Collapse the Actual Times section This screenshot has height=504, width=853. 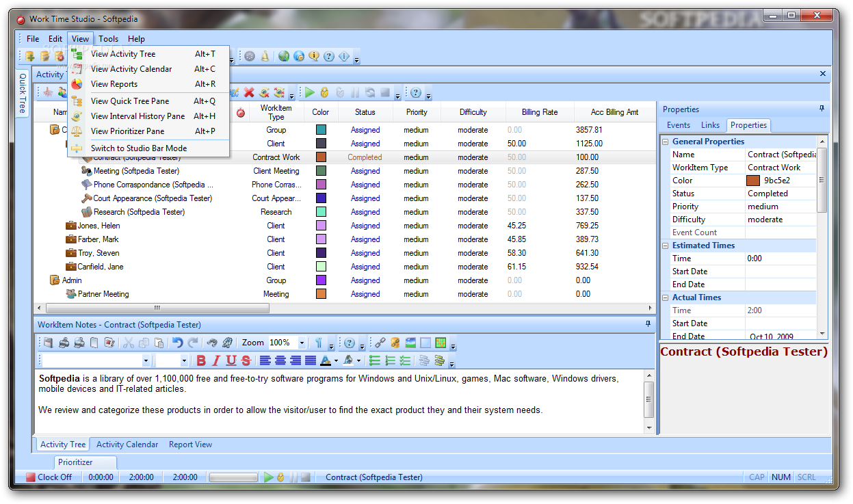click(666, 297)
